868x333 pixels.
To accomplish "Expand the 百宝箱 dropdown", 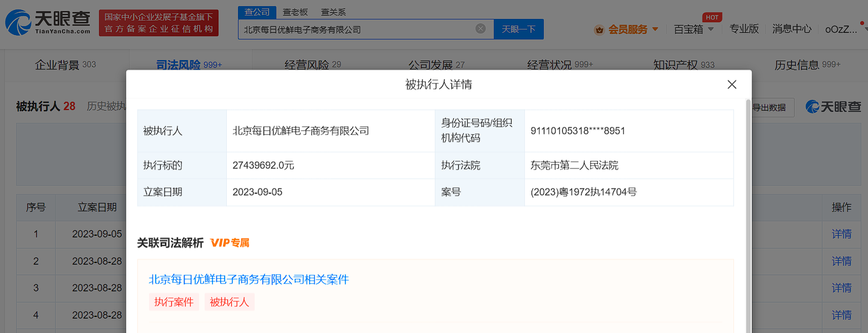I will click(694, 29).
